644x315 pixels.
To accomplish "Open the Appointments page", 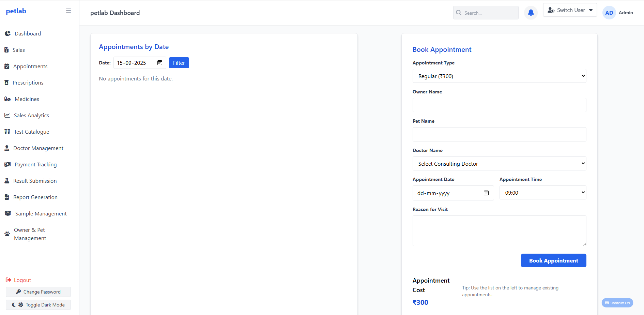I will [30, 66].
